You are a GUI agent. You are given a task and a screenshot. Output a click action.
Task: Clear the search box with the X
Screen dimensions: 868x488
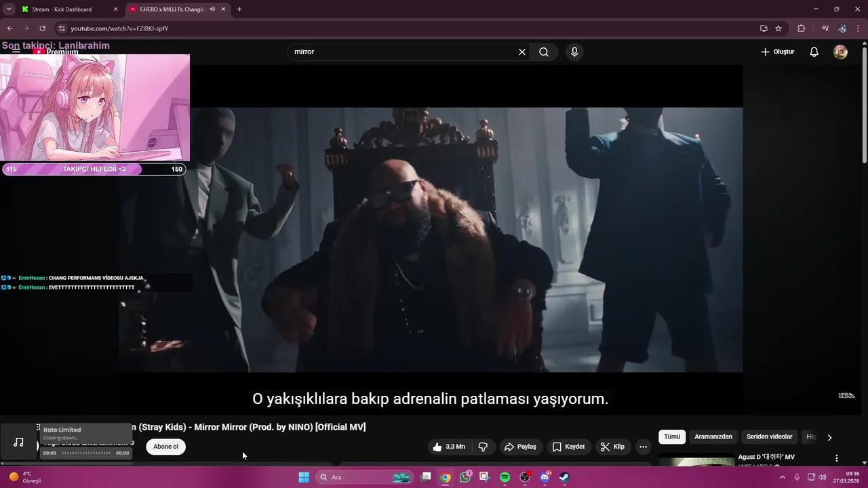(x=522, y=52)
